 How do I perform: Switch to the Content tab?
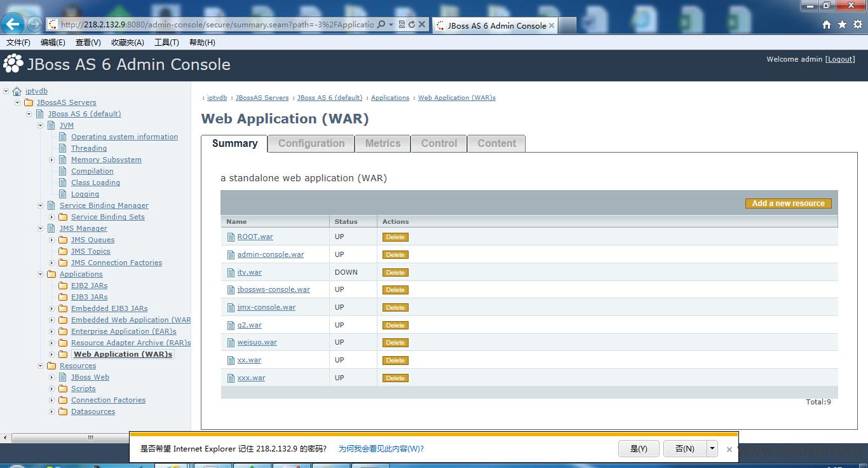[497, 144]
